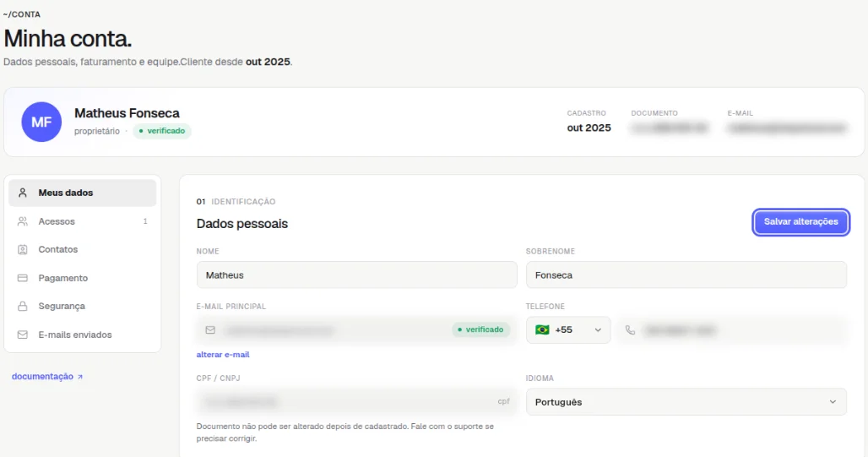Open the Contatos section

[x=83, y=250]
